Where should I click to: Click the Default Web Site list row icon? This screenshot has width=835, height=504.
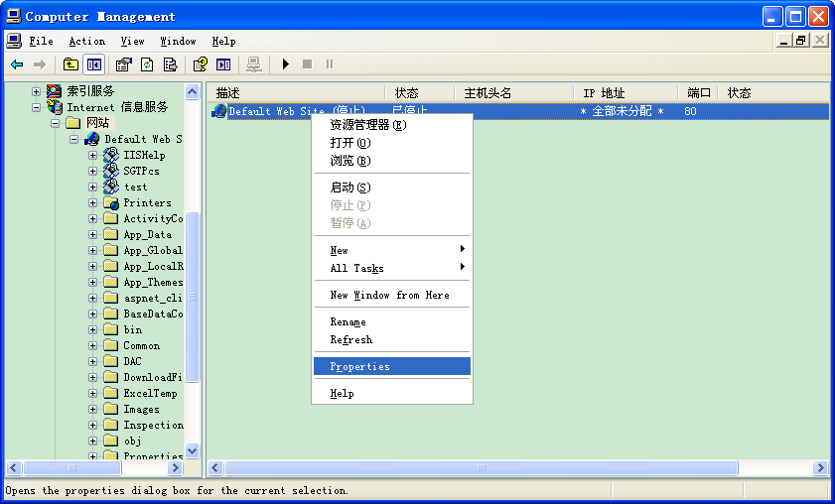coord(218,111)
